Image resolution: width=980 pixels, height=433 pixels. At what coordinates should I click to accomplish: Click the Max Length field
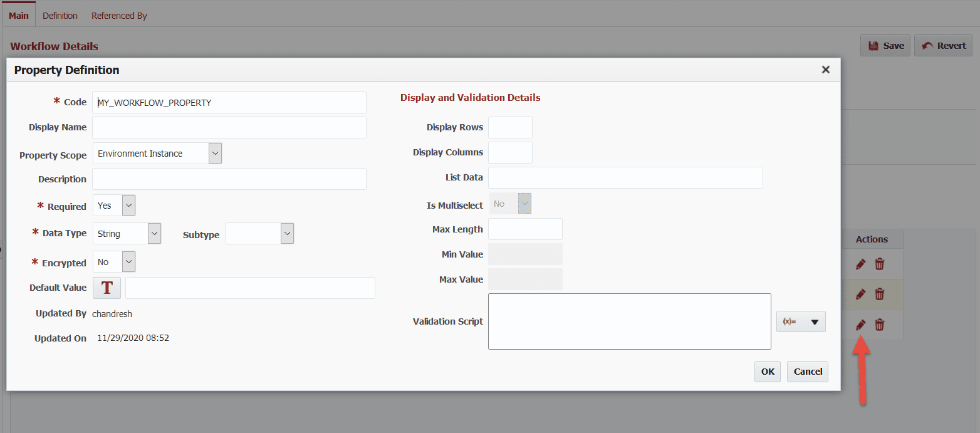(525, 229)
